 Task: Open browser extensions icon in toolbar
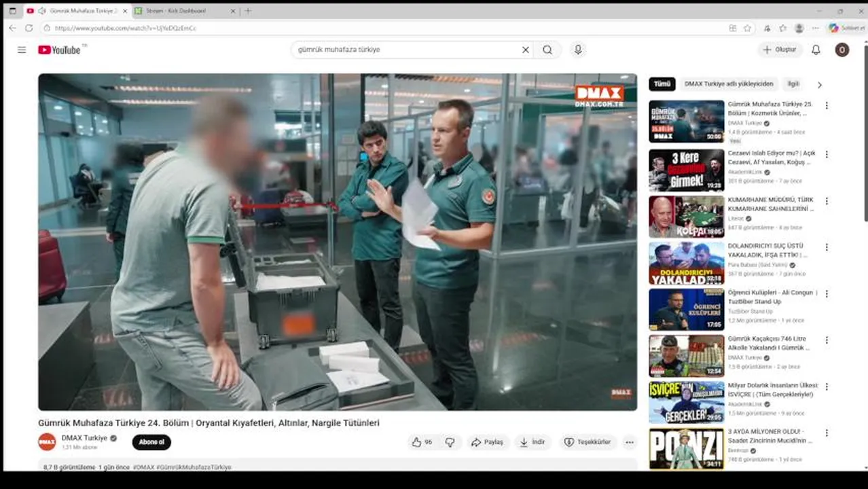(x=767, y=28)
